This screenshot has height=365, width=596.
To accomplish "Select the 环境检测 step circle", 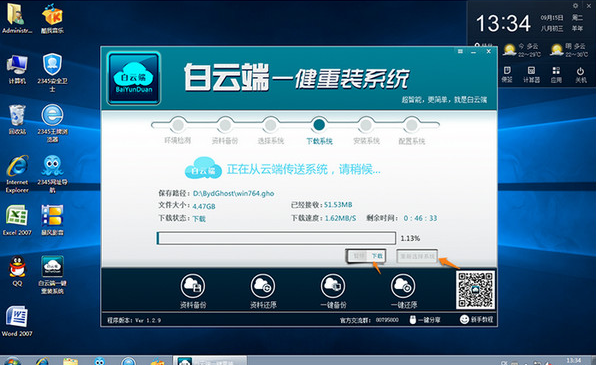I will (x=178, y=125).
